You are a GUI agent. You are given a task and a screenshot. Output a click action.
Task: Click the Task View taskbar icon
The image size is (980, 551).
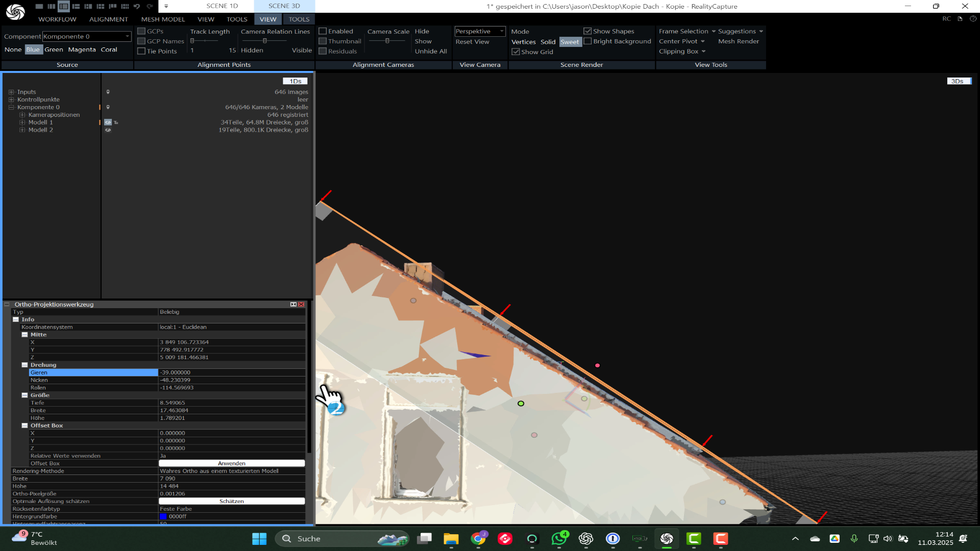point(424,539)
